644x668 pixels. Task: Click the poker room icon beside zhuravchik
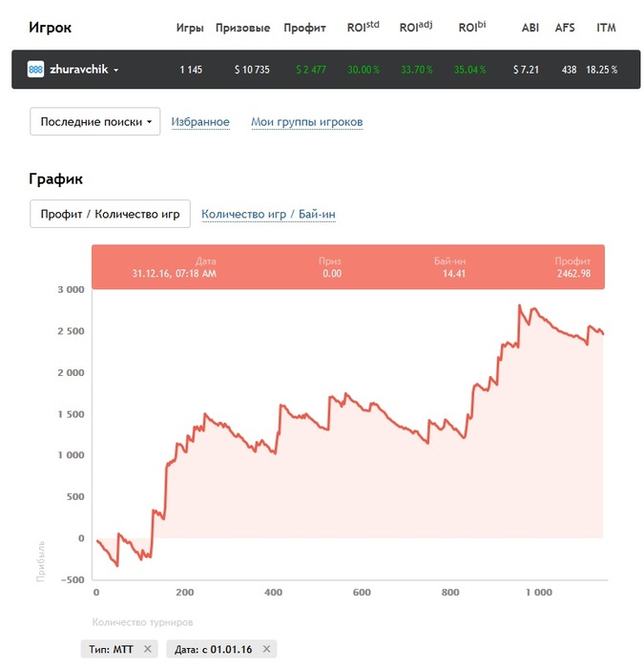35,70
